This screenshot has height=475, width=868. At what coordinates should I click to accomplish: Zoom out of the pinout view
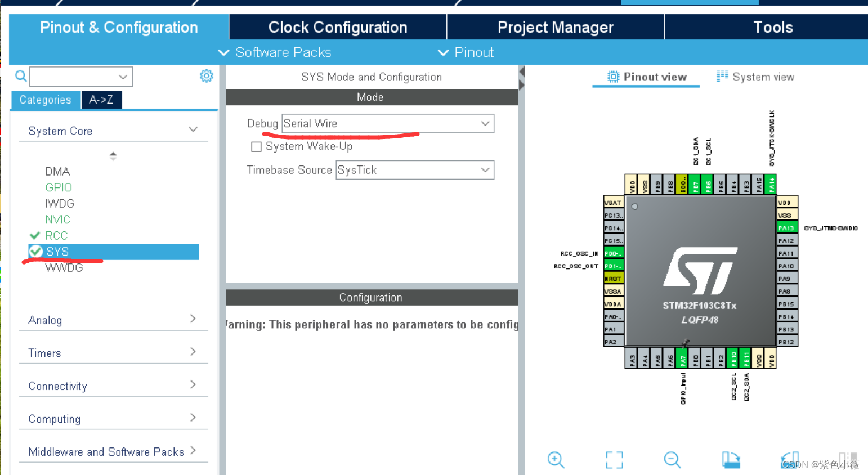pyautogui.click(x=672, y=460)
